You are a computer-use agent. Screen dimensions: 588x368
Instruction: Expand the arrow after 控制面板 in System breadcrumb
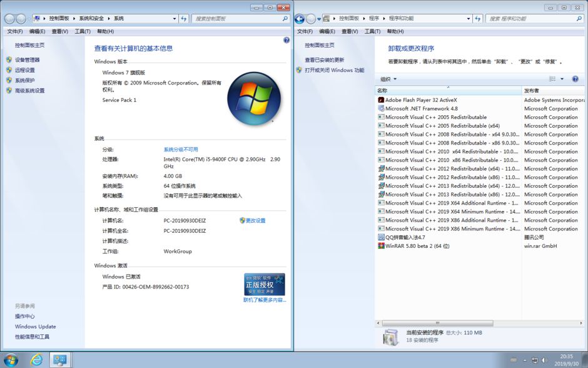click(x=74, y=18)
